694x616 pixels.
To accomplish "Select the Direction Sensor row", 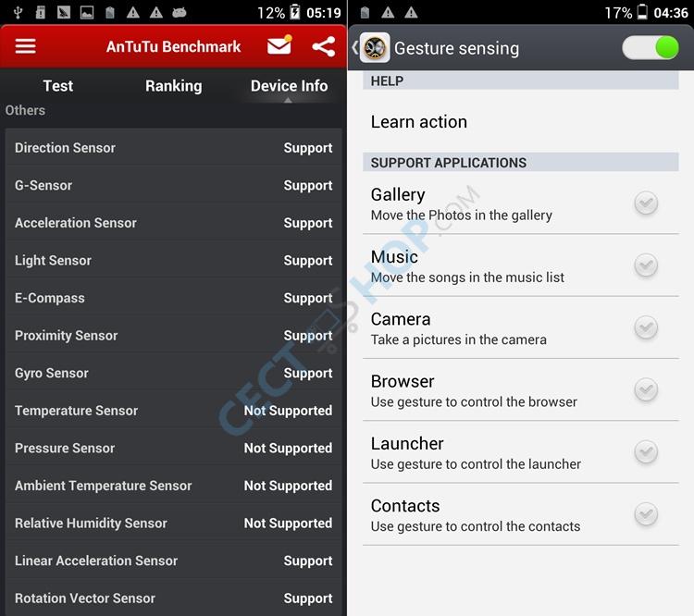I will (x=174, y=147).
